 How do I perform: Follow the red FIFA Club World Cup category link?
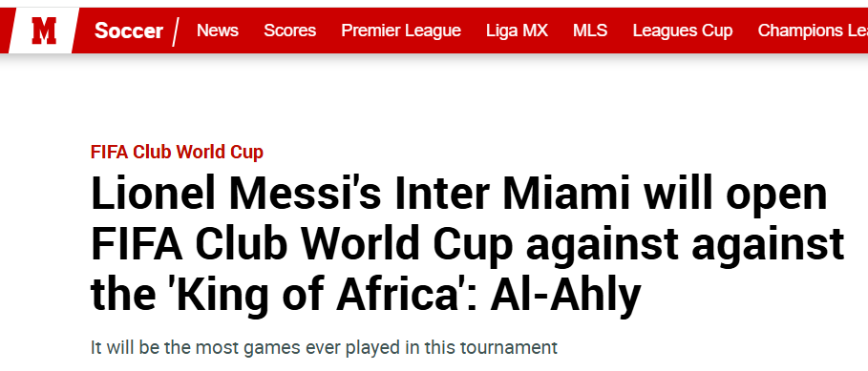click(177, 152)
